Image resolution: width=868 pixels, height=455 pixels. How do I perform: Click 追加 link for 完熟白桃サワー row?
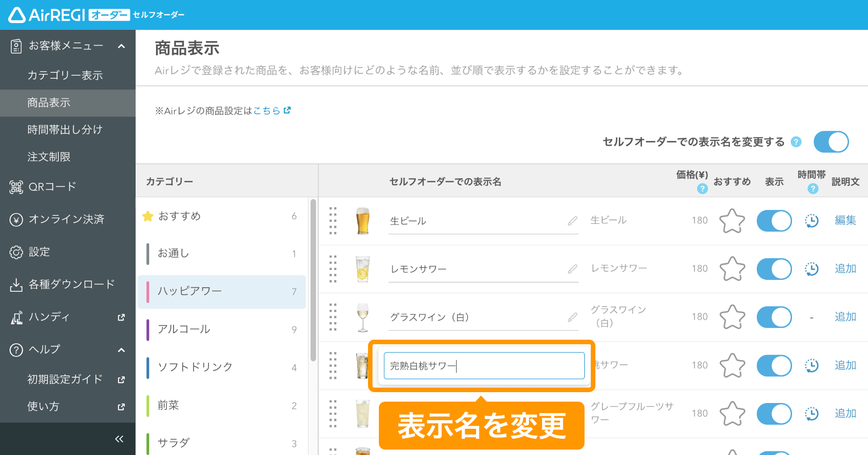click(x=845, y=365)
